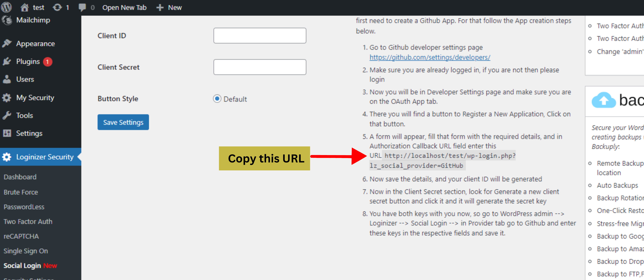Image resolution: width=644 pixels, height=280 pixels.
Task: Click Auto Backups list item
Action: click(x=617, y=185)
